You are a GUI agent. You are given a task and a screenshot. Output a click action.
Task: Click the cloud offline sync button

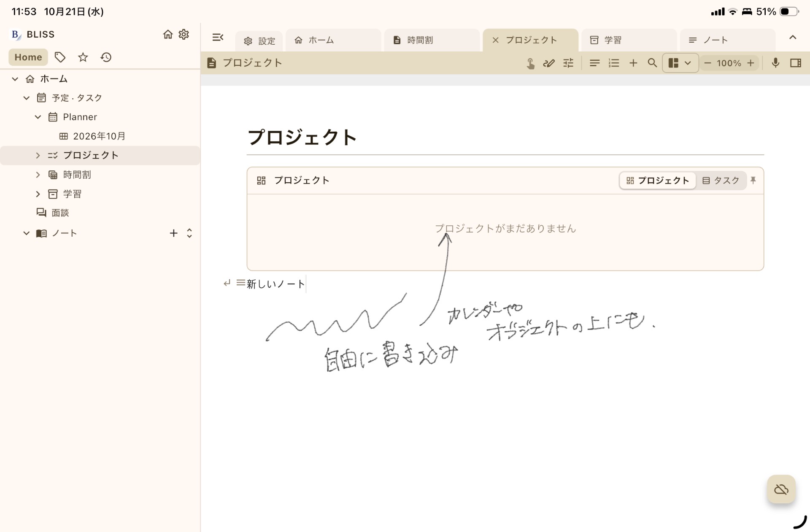pos(781,489)
